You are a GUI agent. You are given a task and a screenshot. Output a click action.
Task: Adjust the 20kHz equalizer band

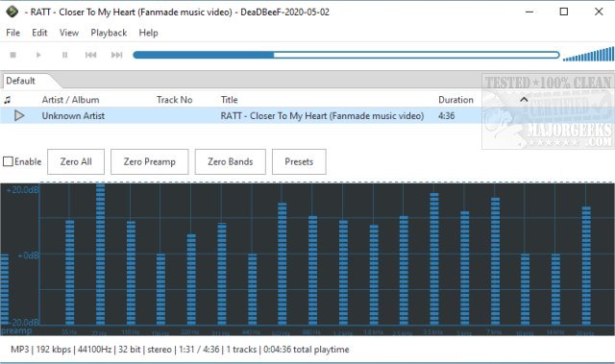[586, 266]
